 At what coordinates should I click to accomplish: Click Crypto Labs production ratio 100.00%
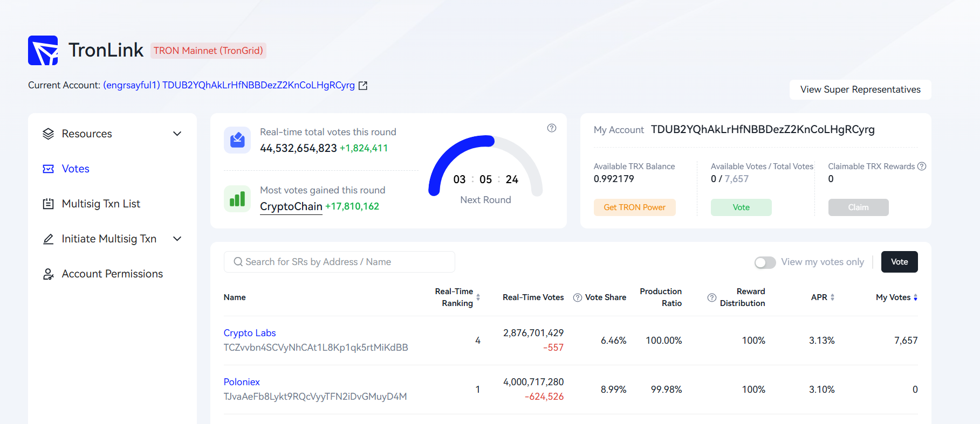(664, 340)
